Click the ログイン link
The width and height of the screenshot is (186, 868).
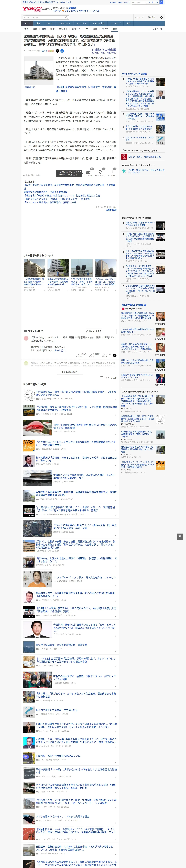(57, 11)
